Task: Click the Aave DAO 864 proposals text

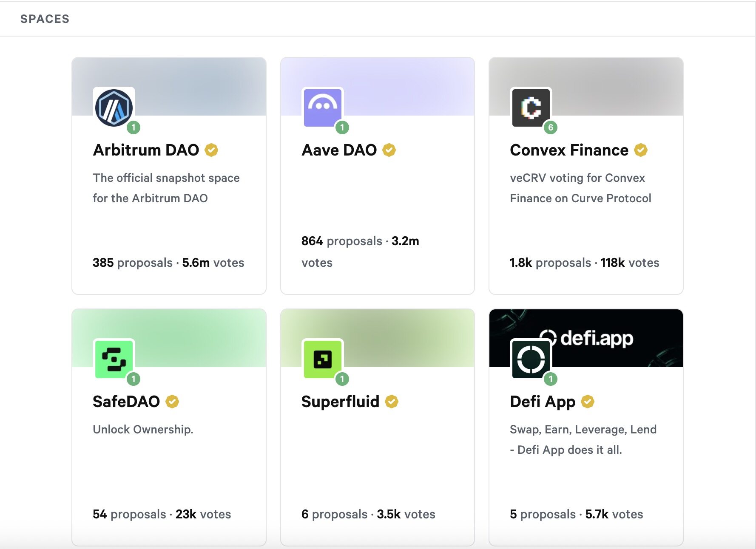Action: 341,241
